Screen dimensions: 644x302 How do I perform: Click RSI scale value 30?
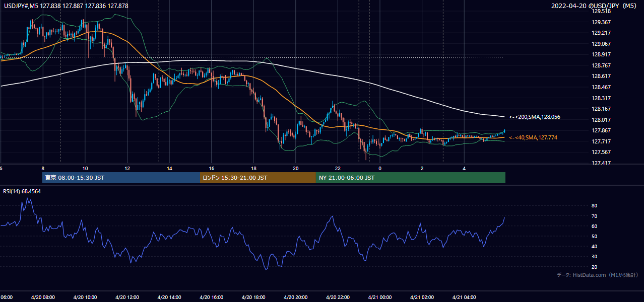click(x=594, y=257)
